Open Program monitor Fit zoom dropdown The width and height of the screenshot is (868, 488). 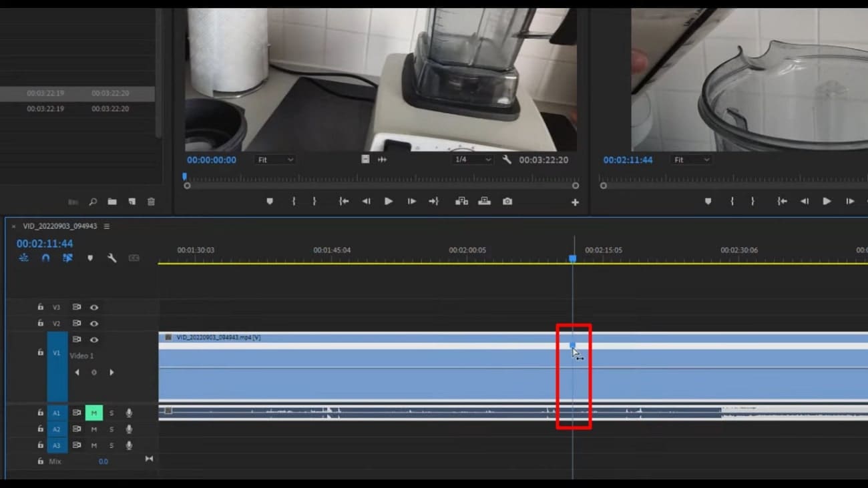pyautogui.click(x=691, y=160)
